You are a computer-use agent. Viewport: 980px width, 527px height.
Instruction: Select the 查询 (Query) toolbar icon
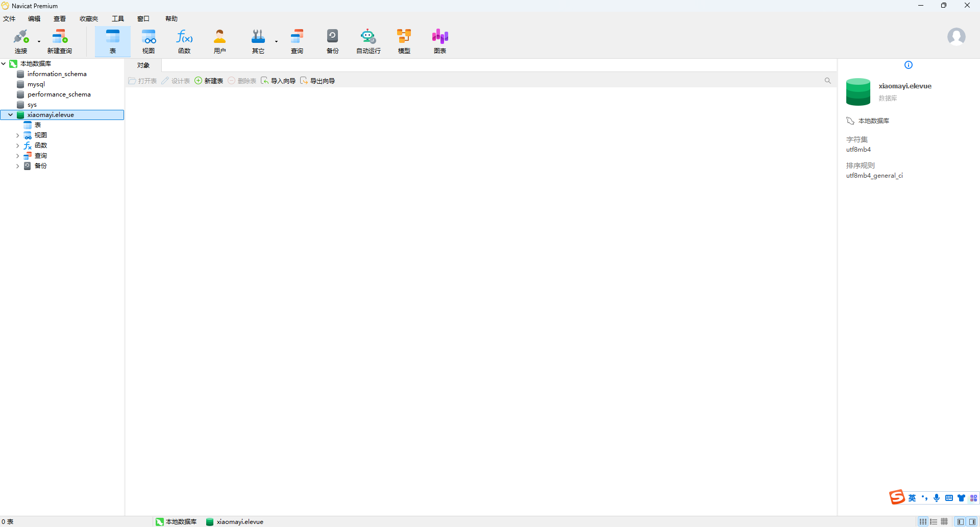(297, 41)
